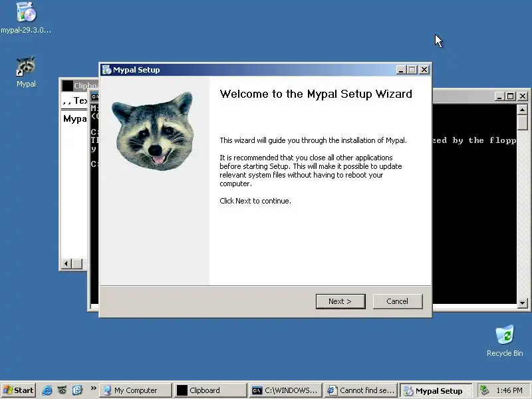Screen dimensions: 532x399
Task: Click the third Quick Launch icon beside raccoon
Action: (77, 390)
